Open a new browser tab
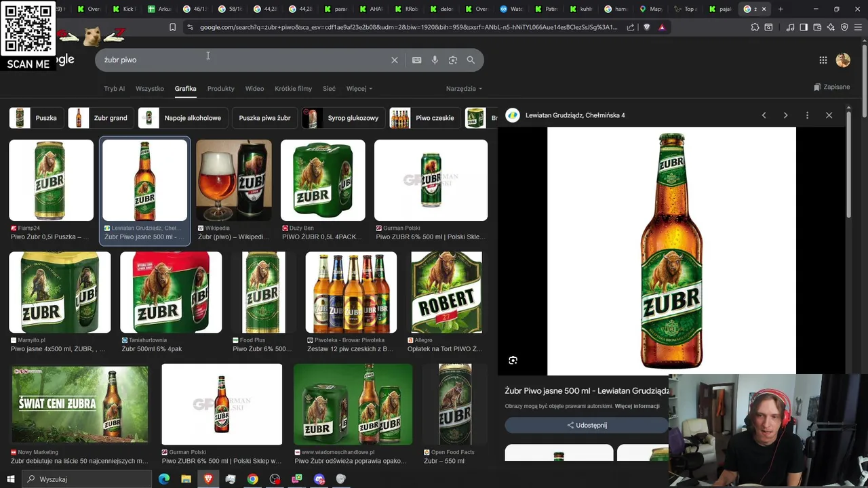Image resolution: width=868 pixels, height=488 pixels. pos(781,9)
